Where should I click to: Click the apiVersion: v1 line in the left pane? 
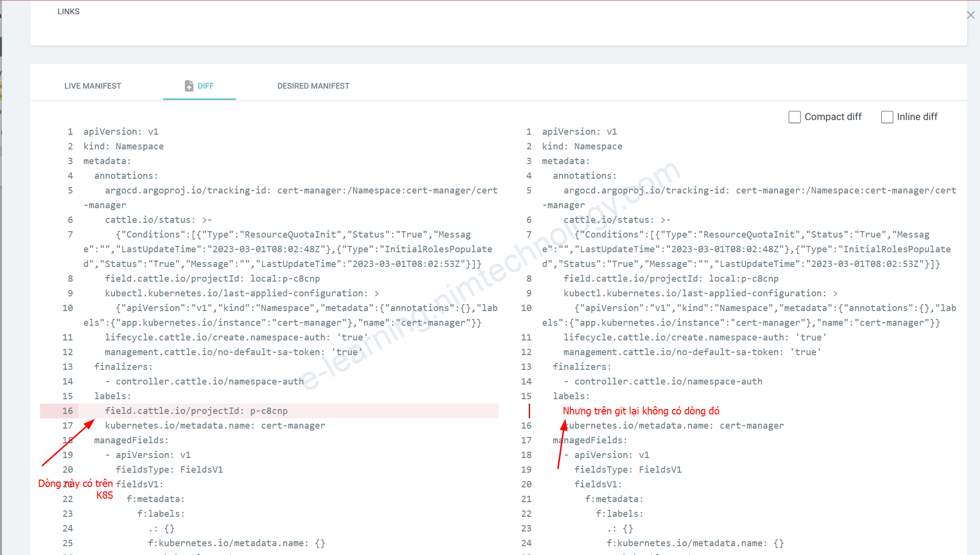[x=121, y=132]
